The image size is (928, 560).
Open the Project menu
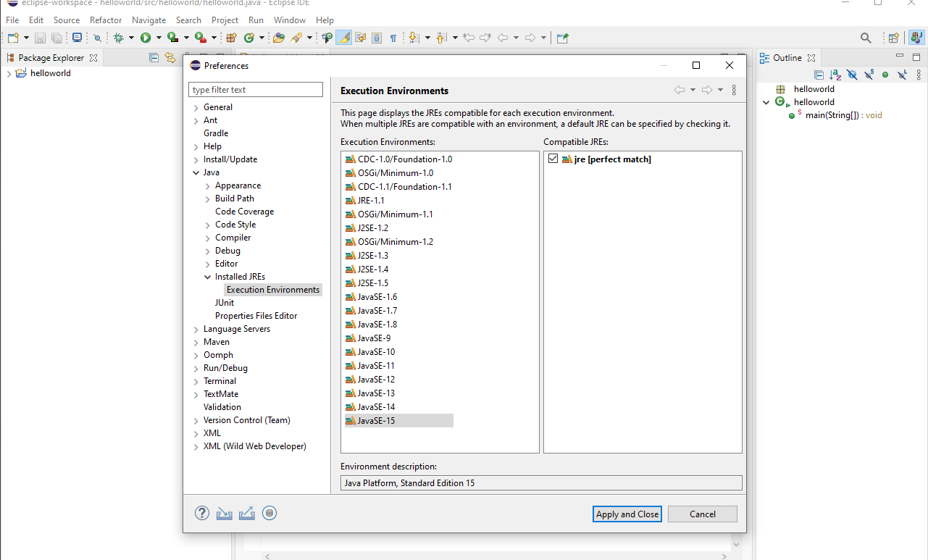click(x=225, y=20)
